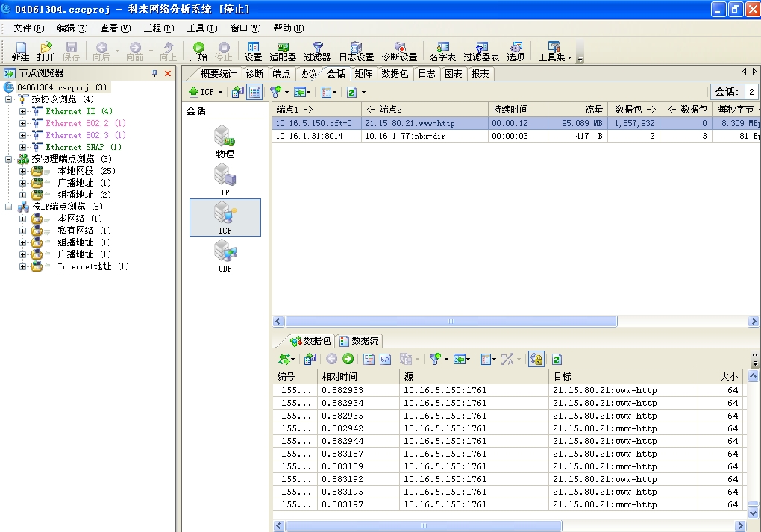Collapse the 按物理端点浏览 tree node
Screen dimensions: 761x532
point(9,159)
